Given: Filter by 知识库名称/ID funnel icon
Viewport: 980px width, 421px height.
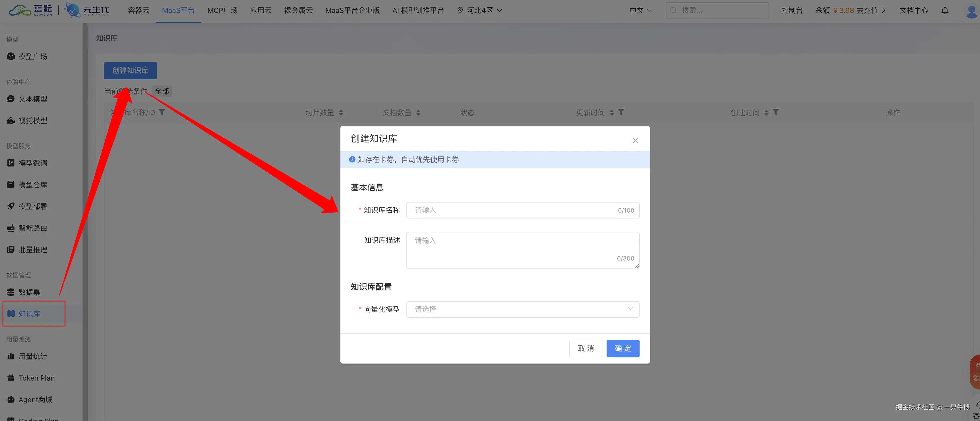Looking at the screenshot, I should point(162,112).
